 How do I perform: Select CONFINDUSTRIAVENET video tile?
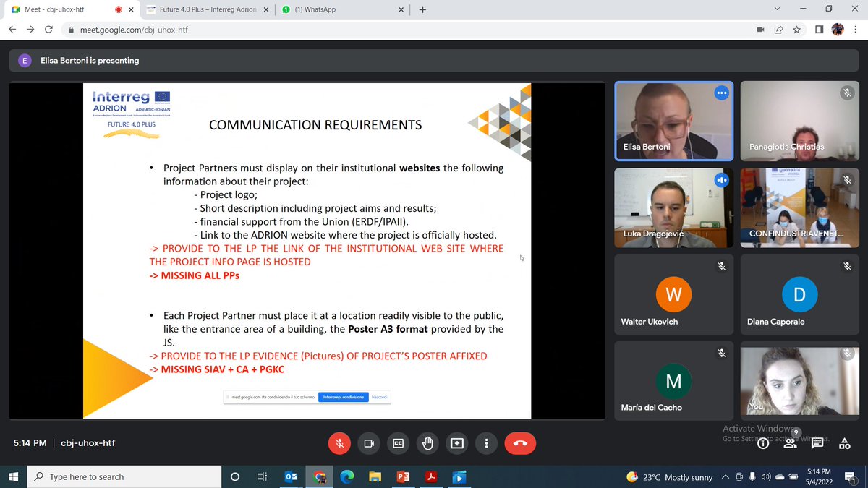(799, 207)
